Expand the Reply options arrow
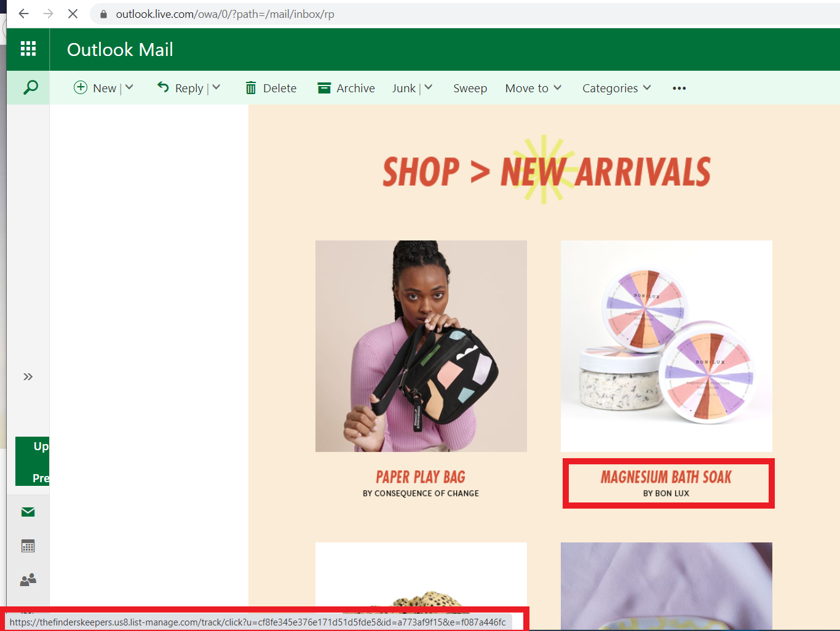Screen dimensions: 840x631 [216, 87]
